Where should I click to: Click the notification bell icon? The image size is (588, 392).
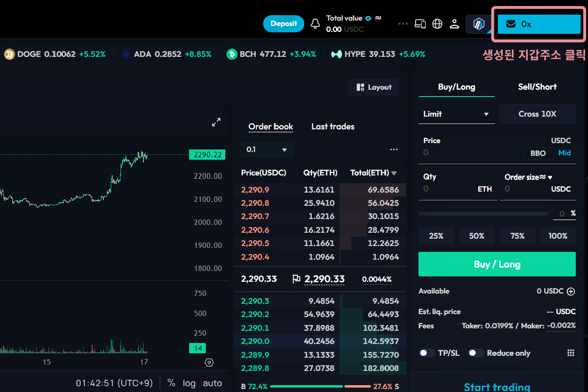coord(316,24)
